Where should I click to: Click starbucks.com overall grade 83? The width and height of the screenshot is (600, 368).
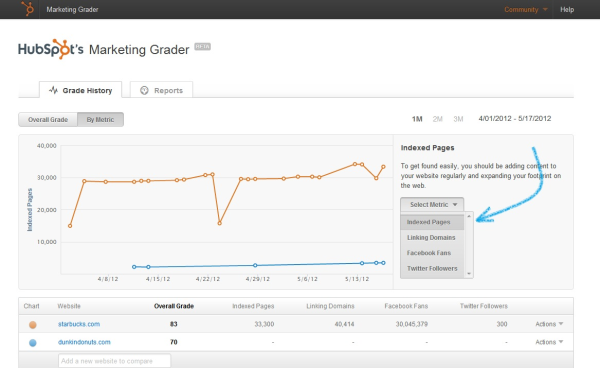[x=174, y=324]
